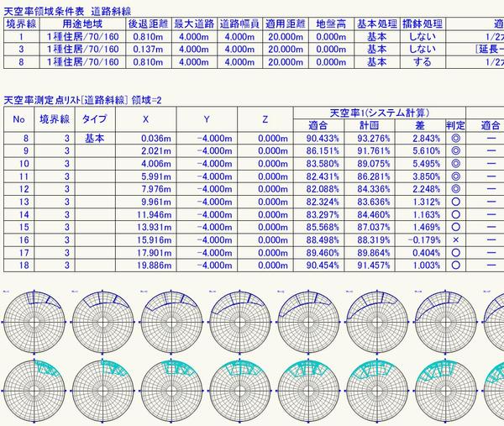Open the first dark-blue sky diagram in upper row

tap(34, 322)
